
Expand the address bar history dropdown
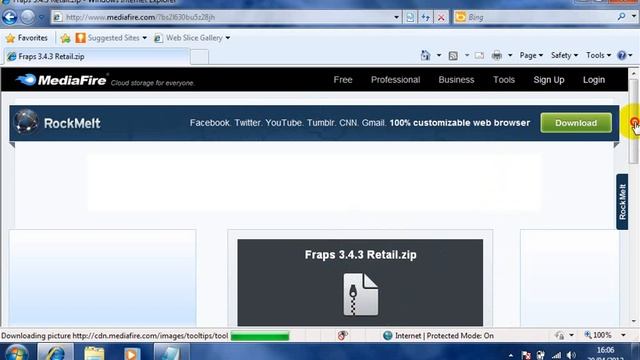point(396,17)
